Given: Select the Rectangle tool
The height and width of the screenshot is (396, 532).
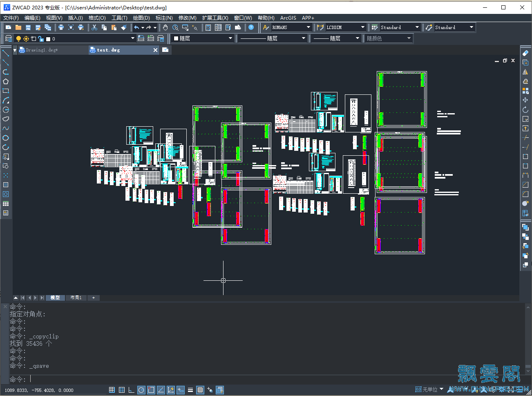Looking at the screenshot, I should coord(6,91).
